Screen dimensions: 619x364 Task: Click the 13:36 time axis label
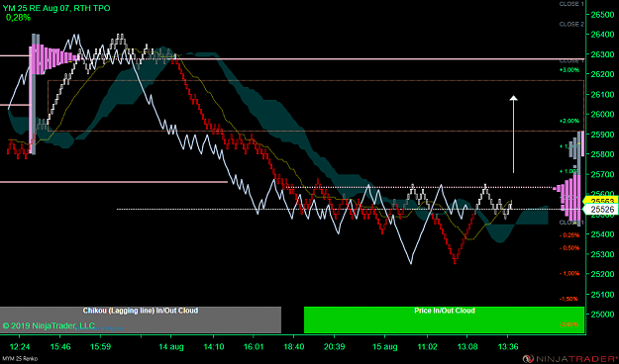point(508,346)
